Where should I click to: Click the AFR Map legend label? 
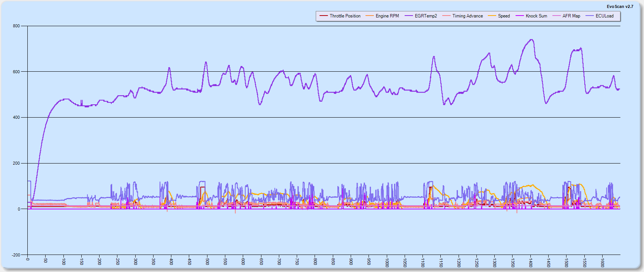[571, 16]
